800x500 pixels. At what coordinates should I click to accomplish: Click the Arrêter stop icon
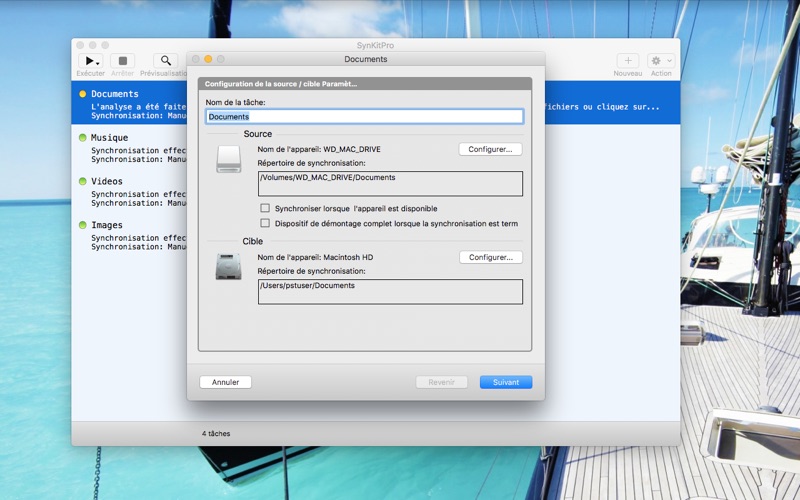(122, 61)
